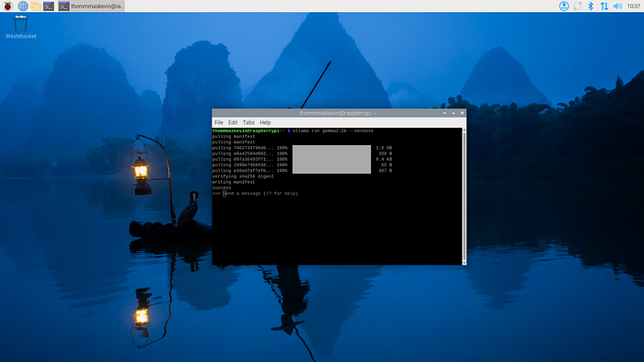The image size is (644, 362).
Task: Launch the web browser globe icon
Action: pyautogui.click(x=23, y=6)
